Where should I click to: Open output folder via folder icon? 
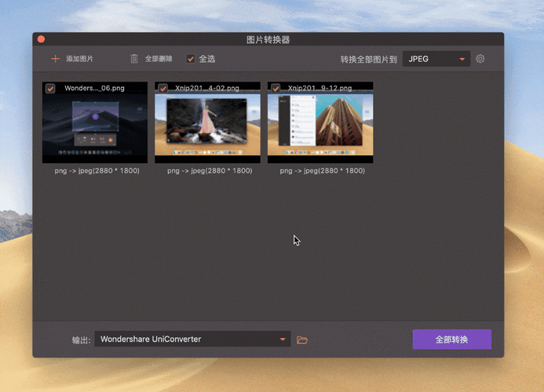coord(302,339)
